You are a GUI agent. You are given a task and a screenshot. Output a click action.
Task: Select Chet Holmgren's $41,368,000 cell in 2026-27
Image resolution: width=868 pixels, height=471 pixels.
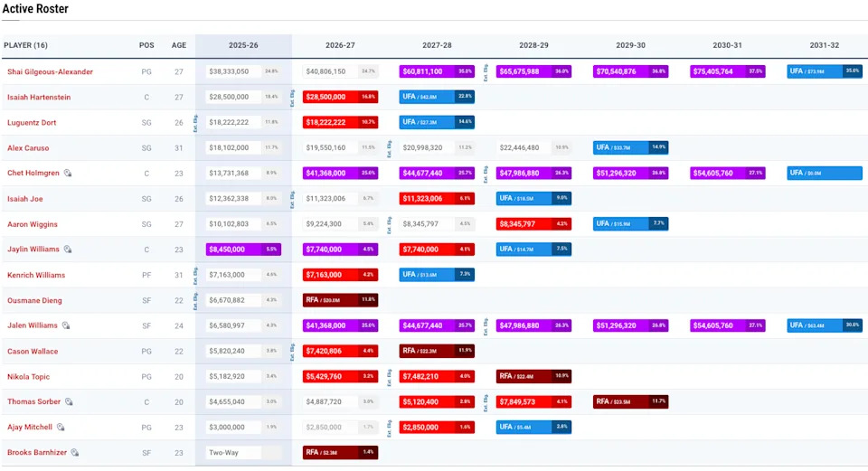coord(340,174)
